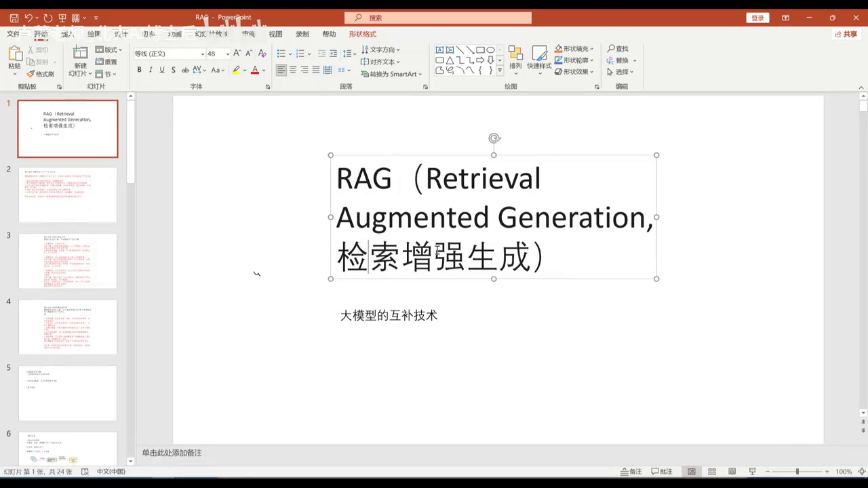Select the right arrow shape
This screenshot has width=868, height=488.
coord(480,60)
